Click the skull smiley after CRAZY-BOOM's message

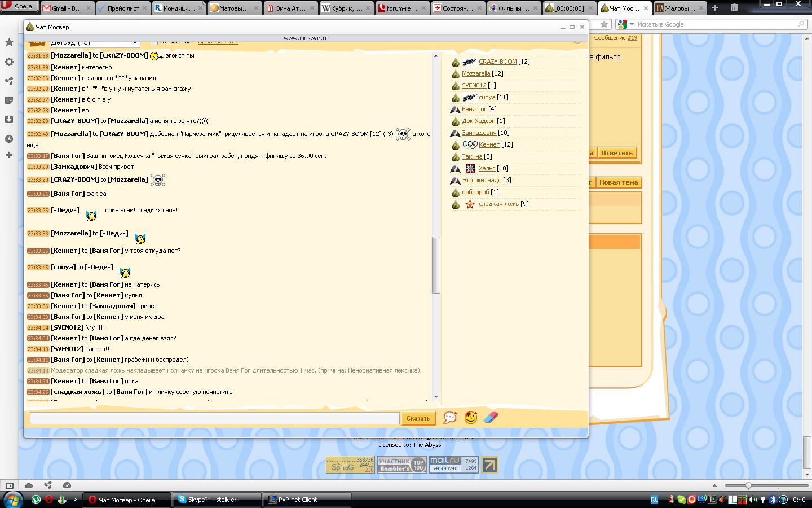pos(158,180)
